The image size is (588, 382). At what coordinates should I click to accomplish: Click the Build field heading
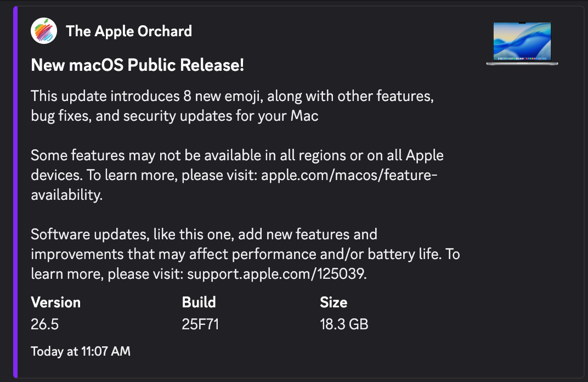pyautogui.click(x=199, y=302)
